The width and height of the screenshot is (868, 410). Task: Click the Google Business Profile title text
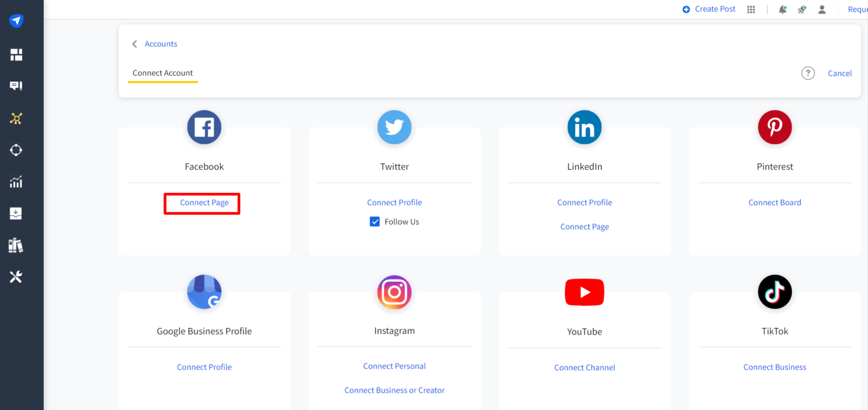click(204, 331)
